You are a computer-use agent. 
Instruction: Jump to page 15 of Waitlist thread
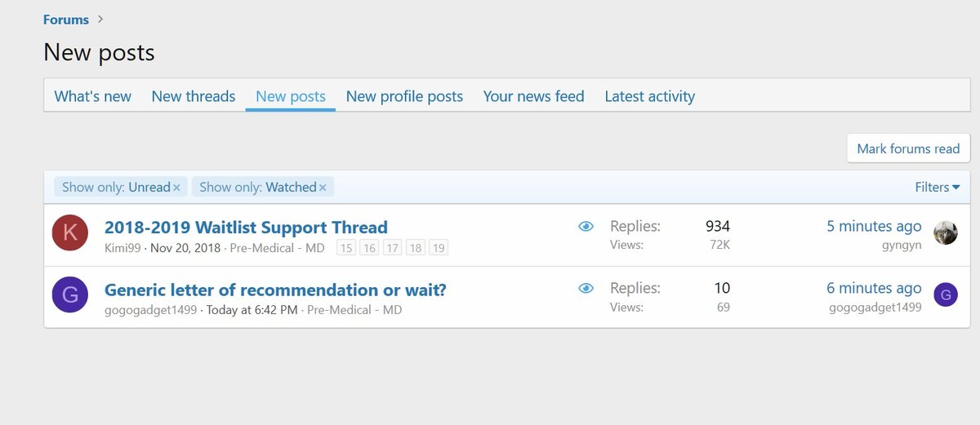click(345, 248)
